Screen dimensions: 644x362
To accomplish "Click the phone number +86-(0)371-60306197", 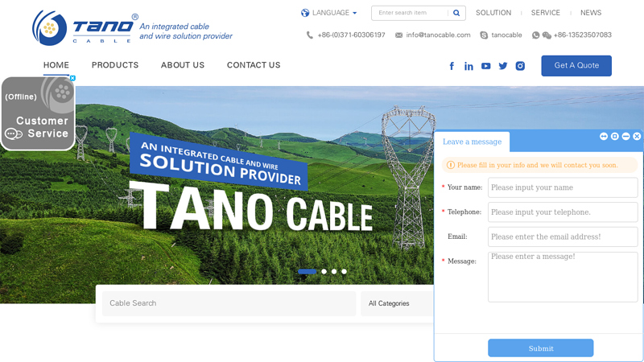I will coord(351,35).
